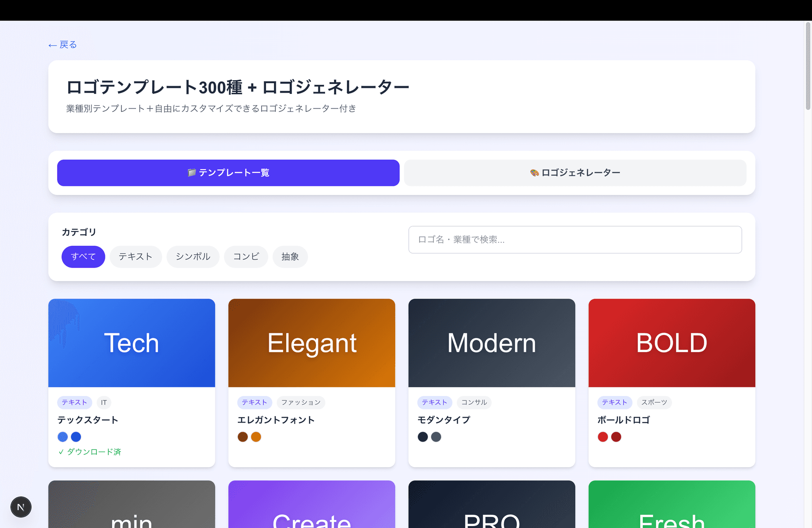Open the Tech テックスタート template
Image resolution: width=812 pixels, height=528 pixels.
131,342
